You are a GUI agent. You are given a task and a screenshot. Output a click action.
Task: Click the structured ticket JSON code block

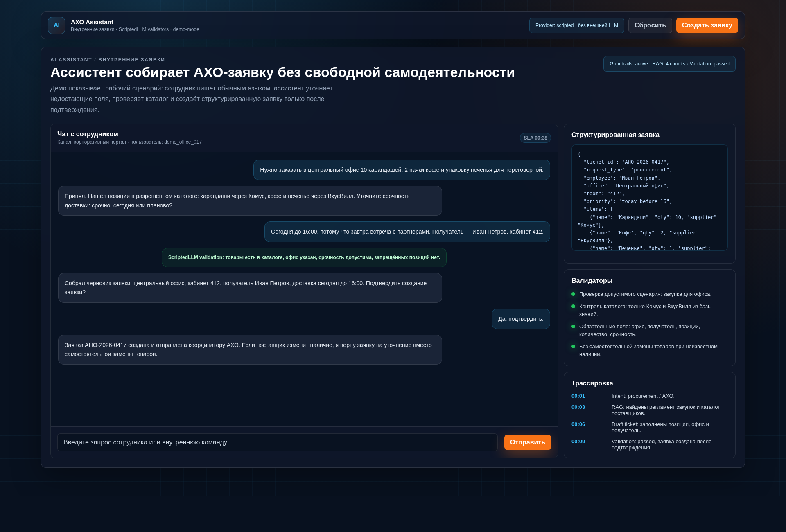(x=649, y=198)
